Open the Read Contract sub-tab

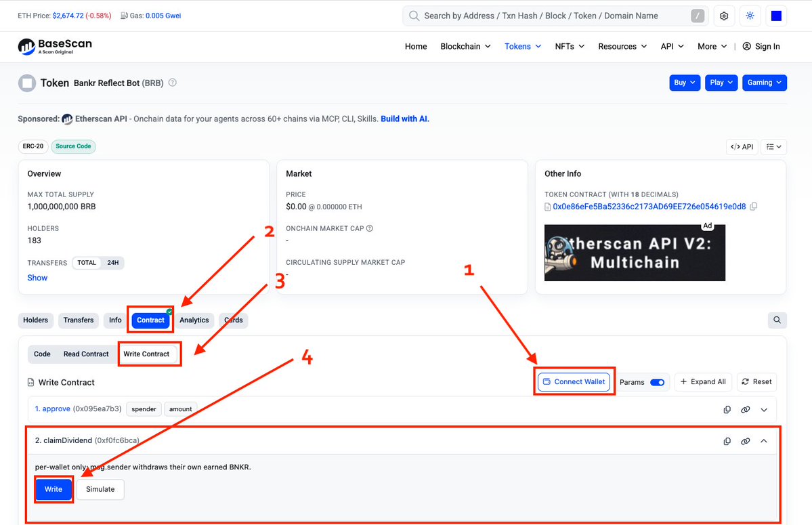click(86, 354)
